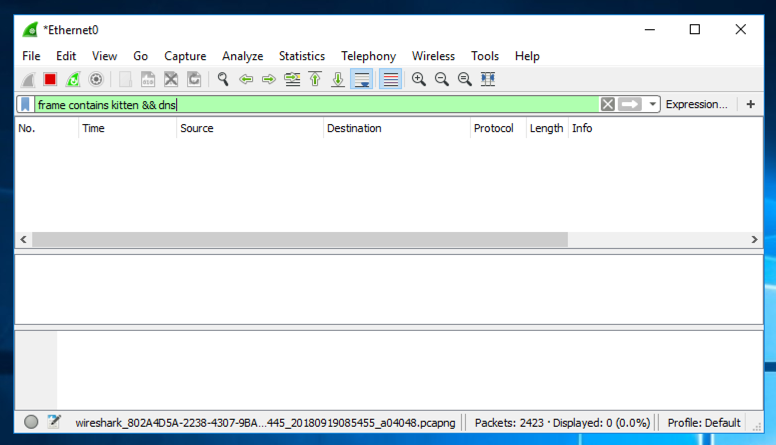Click the expert information circle icon
Image resolution: width=776 pixels, height=445 pixels.
pyautogui.click(x=31, y=422)
